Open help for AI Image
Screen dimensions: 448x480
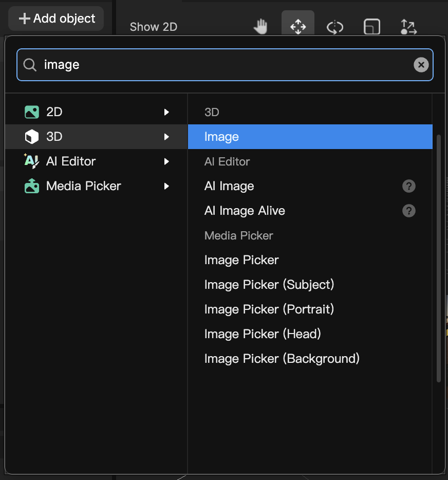pyautogui.click(x=409, y=186)
